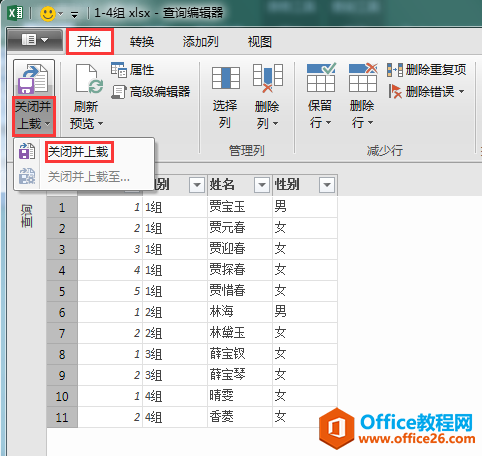The image size is (482, 456).
Task: Click the icon beside 关闭并上载至... menu item
Action: [27, 176]
